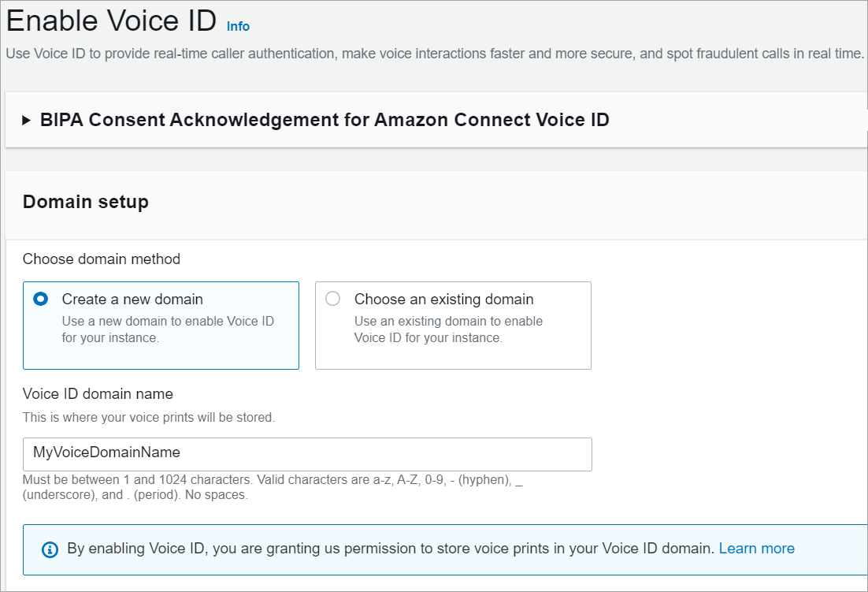Click the "Choose an existing domain" option card
Image resolution: width=868 pixels, height=592 pixels.
(x=453, y=325)
